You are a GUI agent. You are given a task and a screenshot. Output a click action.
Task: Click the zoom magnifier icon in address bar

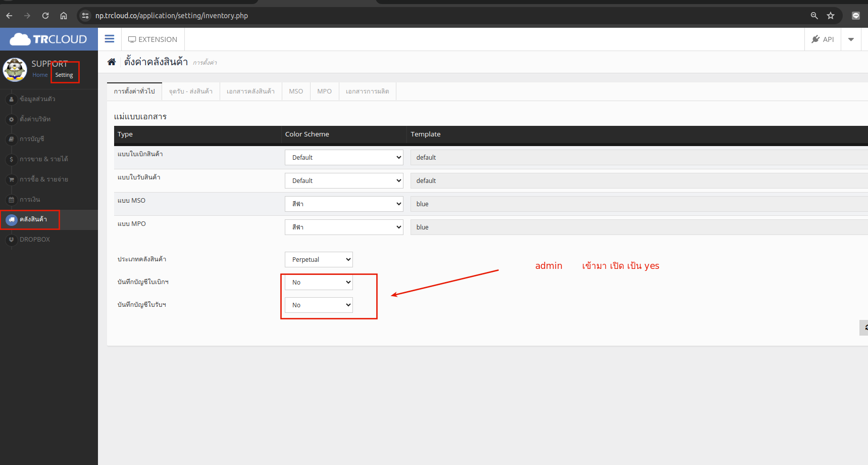pos(814,16)
